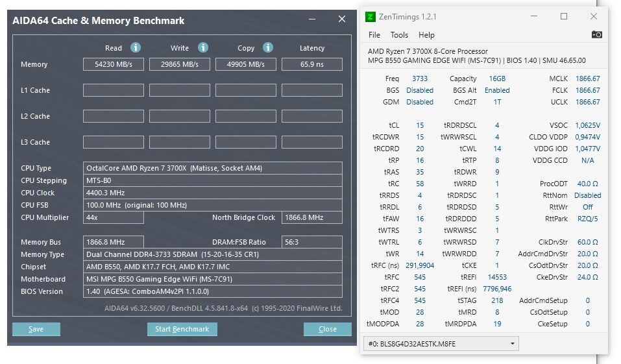Click tRAS value 35

coord(420,172)
